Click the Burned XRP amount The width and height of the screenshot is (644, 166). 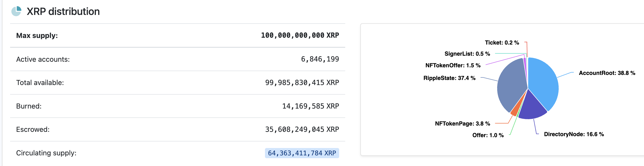click(311, 106)
